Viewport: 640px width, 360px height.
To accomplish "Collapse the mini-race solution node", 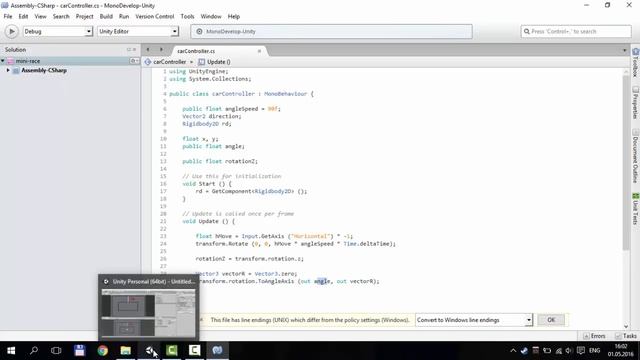I will point(3,61).
